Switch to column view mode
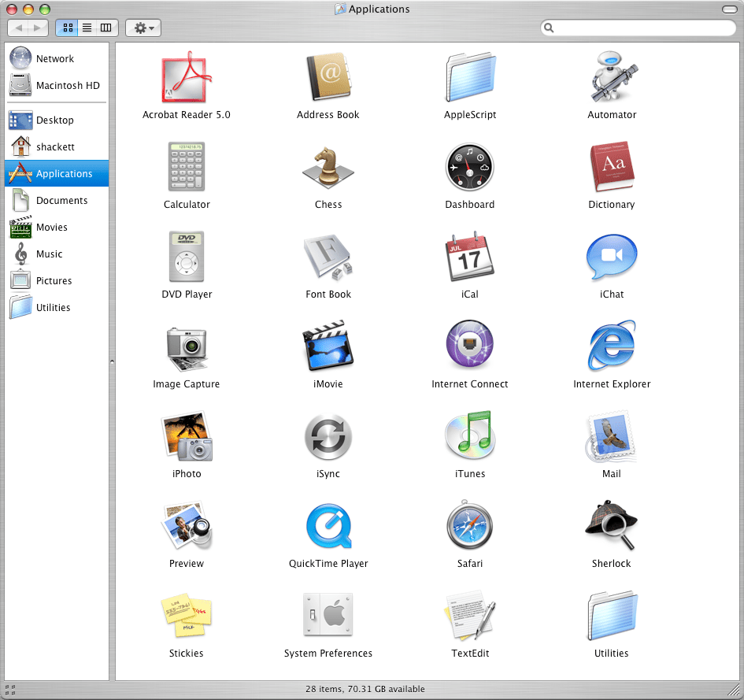Image resolution: width=744 pixels, height=700 pixels. tap(106, 28)
